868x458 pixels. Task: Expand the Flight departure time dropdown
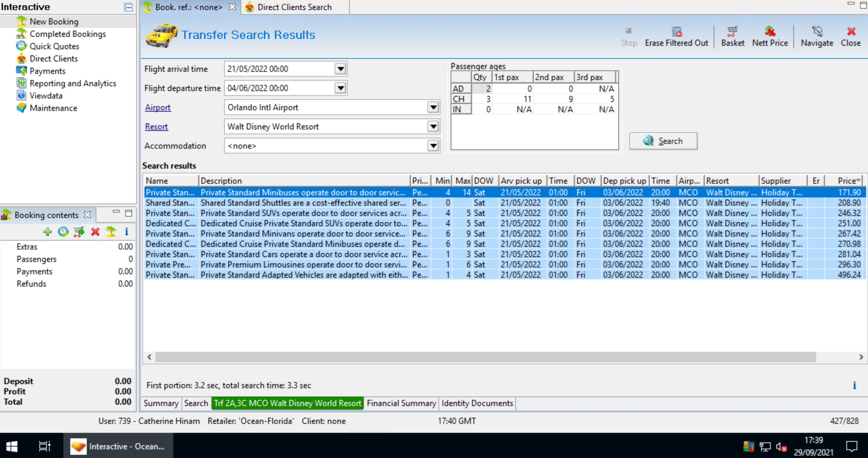pos(340,88)
